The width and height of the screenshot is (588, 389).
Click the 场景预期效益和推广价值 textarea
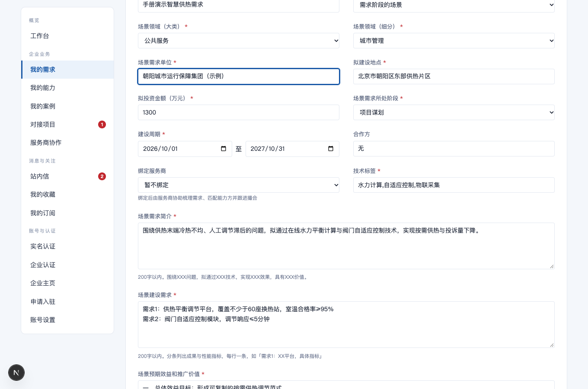[346, 385]
